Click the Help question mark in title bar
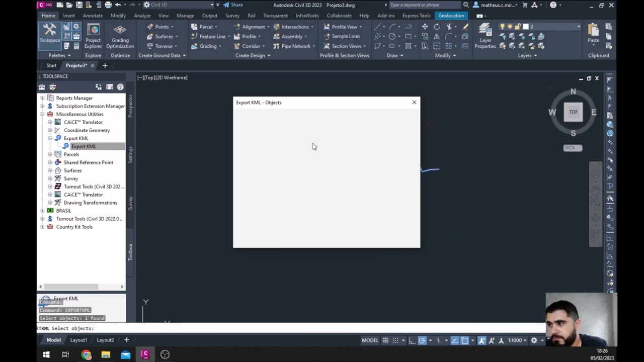 553,5
